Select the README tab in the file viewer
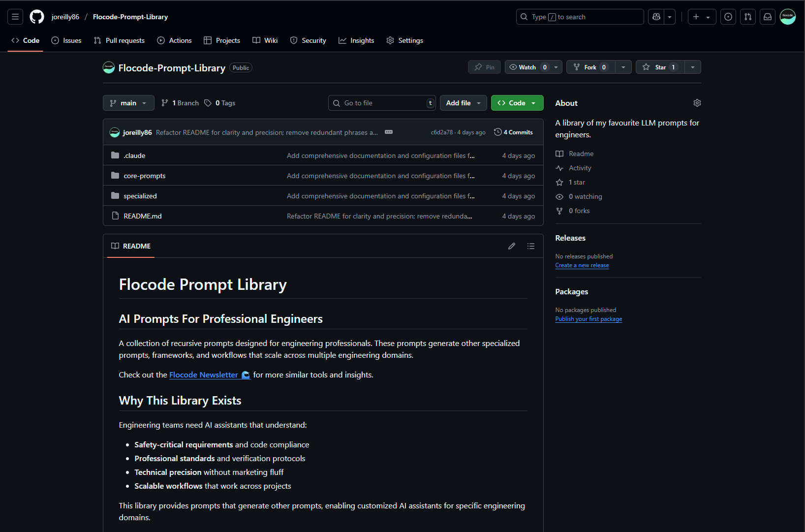Screen dimensions: 805x532 click(x=131, y=246)
